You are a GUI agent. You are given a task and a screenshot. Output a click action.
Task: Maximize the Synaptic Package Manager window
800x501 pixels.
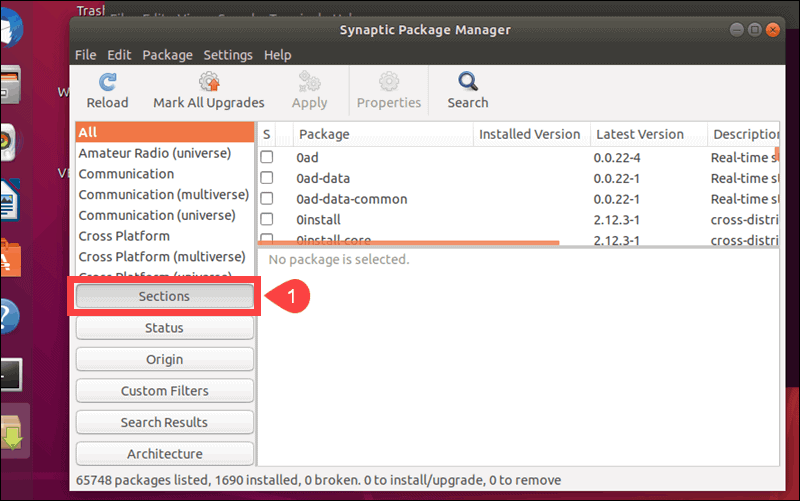(x=755, y=30)
